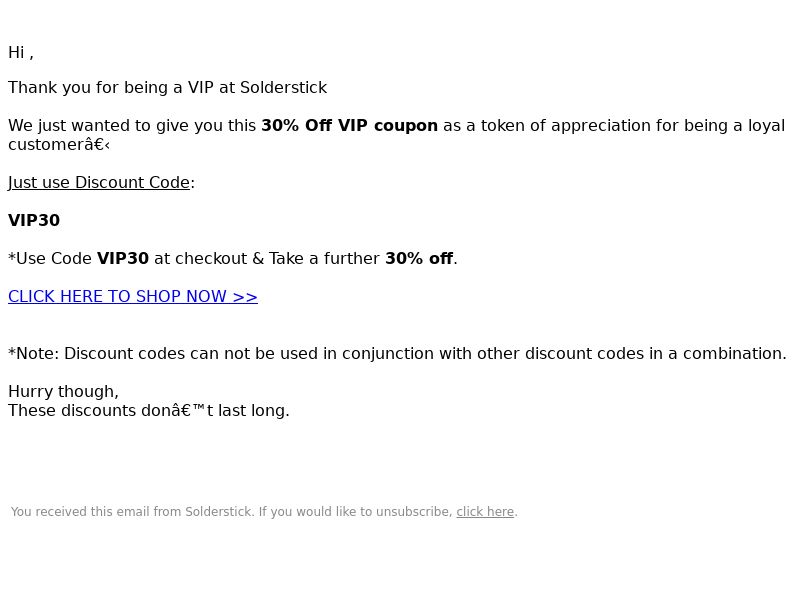Image resolution: width=800 pixels, height=600 pixels.
Task: Click the 'Hi ,' greeting line
Action: 21,53
